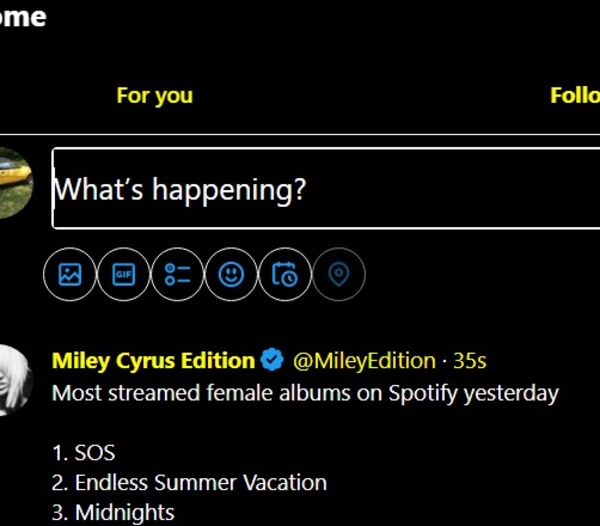Switch to the Following tab

click(574, 96)
